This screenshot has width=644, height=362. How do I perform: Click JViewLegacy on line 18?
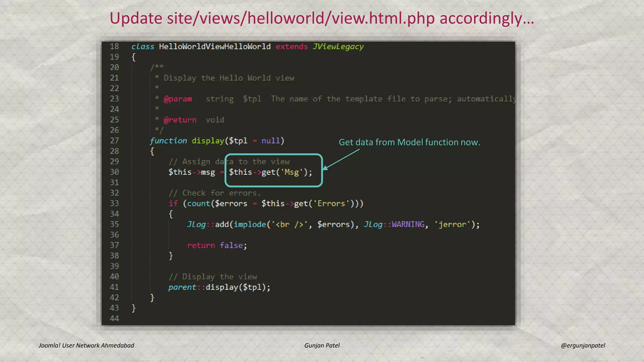point(338,47)
